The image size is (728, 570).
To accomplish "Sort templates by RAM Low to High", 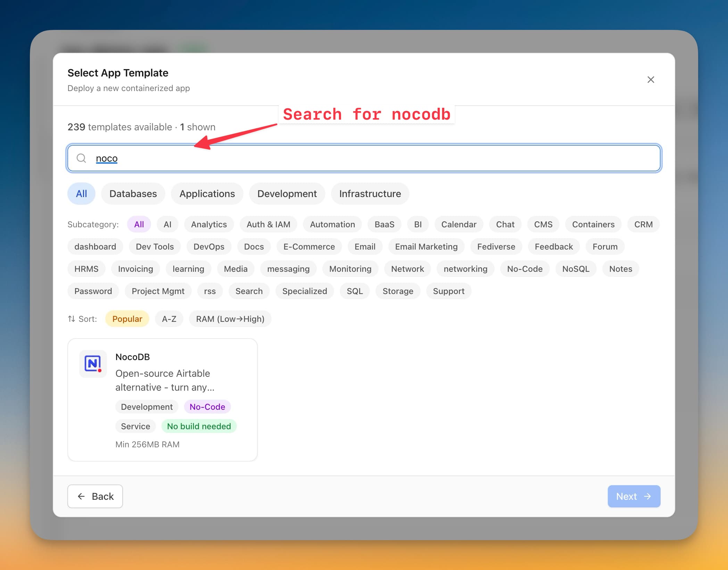I will pyautogui.click(x=230, y=319).
